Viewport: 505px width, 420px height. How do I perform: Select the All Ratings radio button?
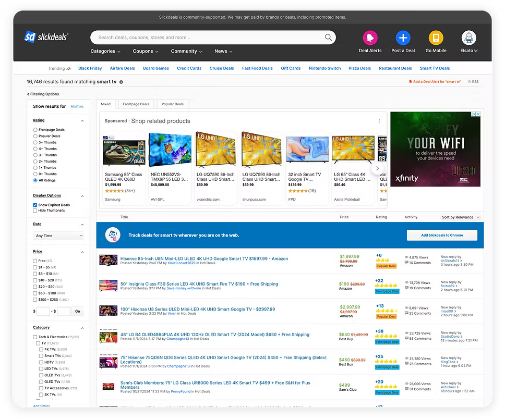(35, 180)
